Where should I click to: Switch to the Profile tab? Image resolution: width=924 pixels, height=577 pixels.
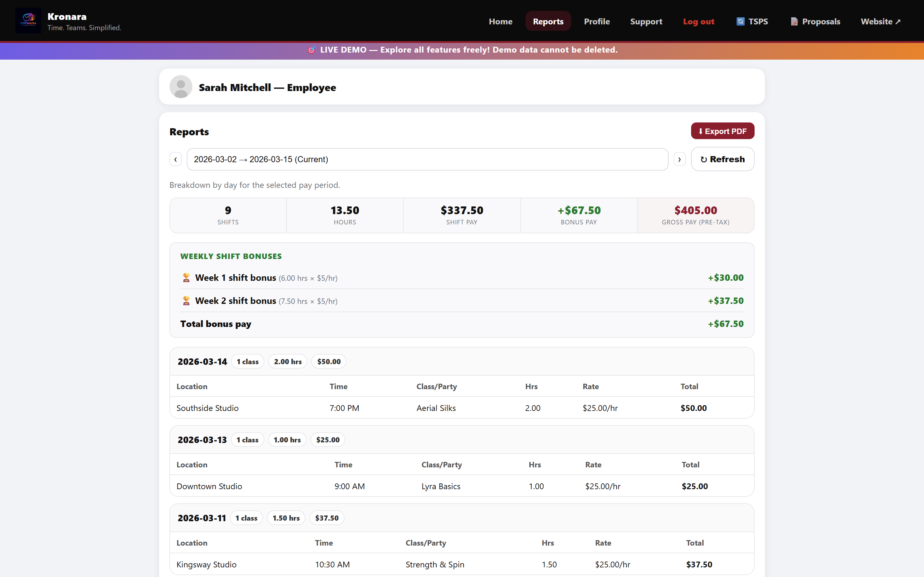point(597,21)
